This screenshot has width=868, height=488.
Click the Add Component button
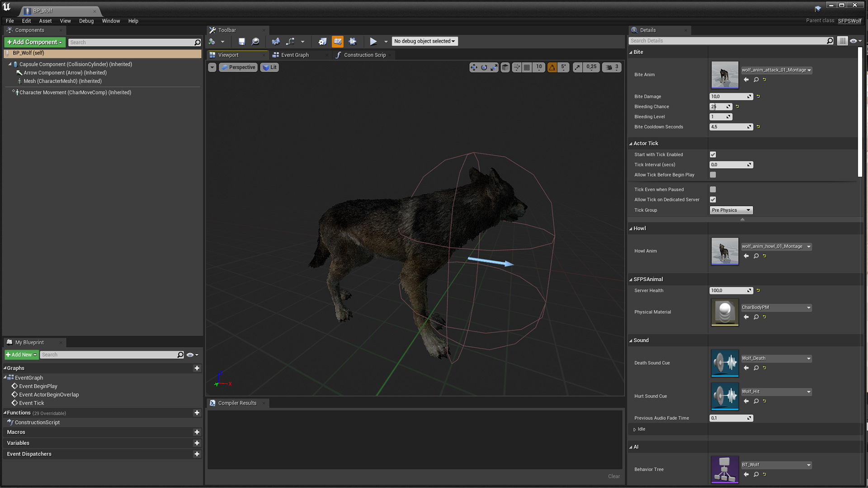click(x=35, y=42)
